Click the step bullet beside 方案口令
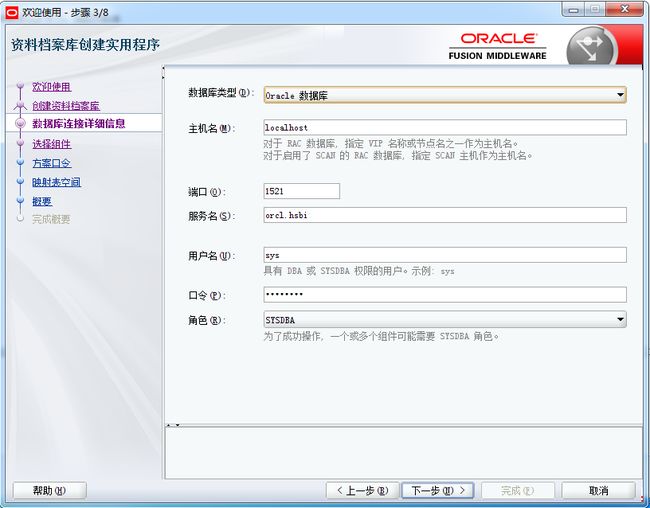Viewport: 650px width, 508px height. coord(20,162)
